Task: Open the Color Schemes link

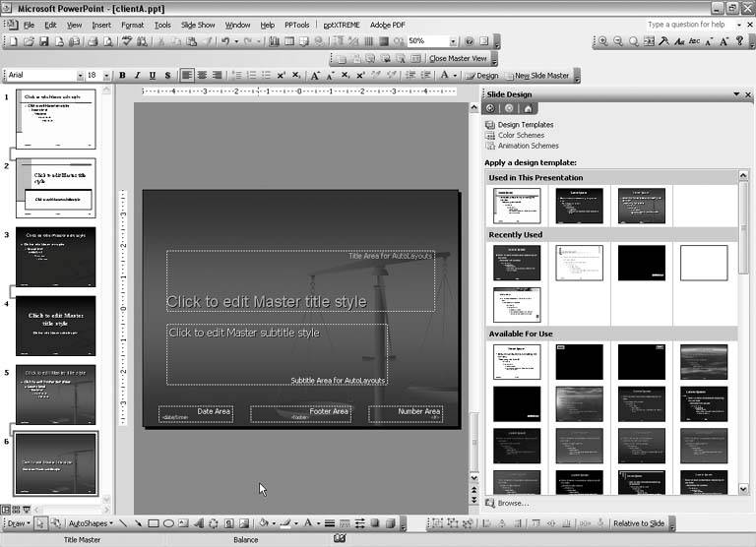Action: 521,135
